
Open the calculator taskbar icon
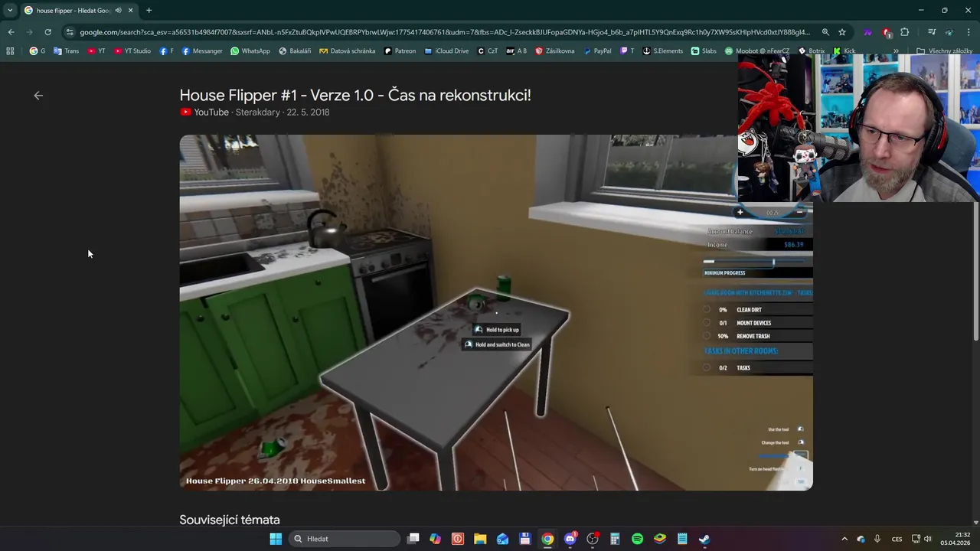pos(615,539)
